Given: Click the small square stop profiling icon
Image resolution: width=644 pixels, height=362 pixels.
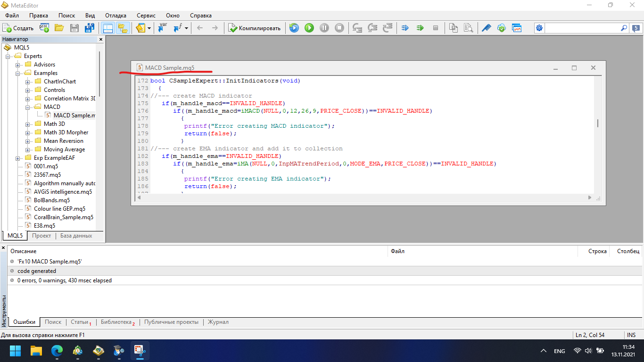Looking at the screenshot, I should (x=436, y=28).
